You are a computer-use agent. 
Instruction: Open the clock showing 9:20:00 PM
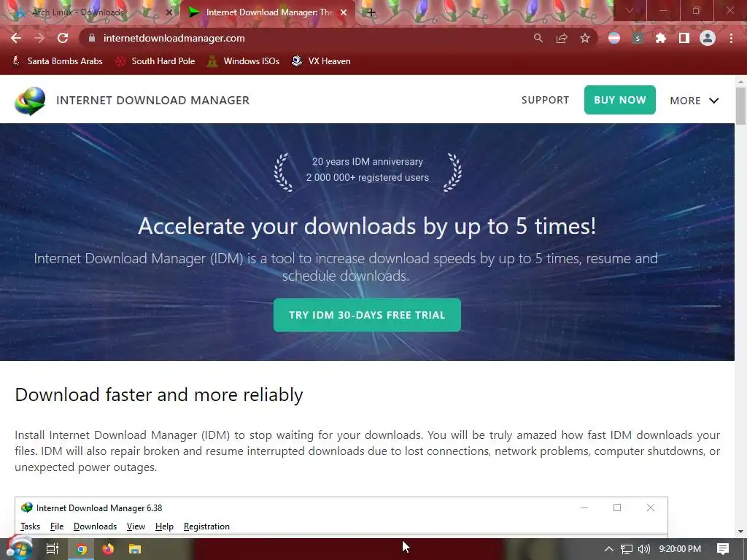(x=680, y=549)
